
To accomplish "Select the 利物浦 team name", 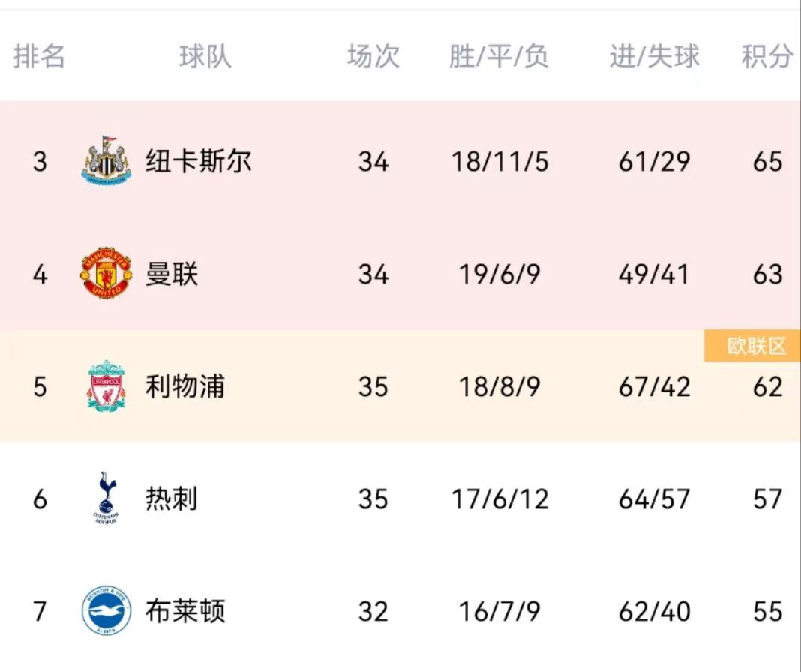I will point(185,386).
